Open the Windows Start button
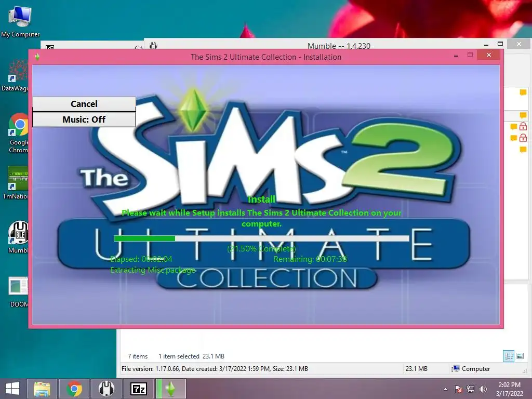 coord(12,389)
